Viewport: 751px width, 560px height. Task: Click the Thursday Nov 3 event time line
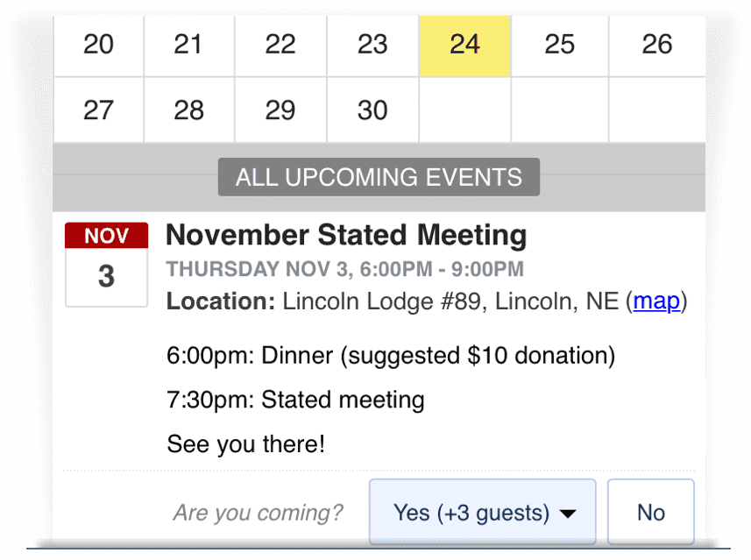[345, 269]
